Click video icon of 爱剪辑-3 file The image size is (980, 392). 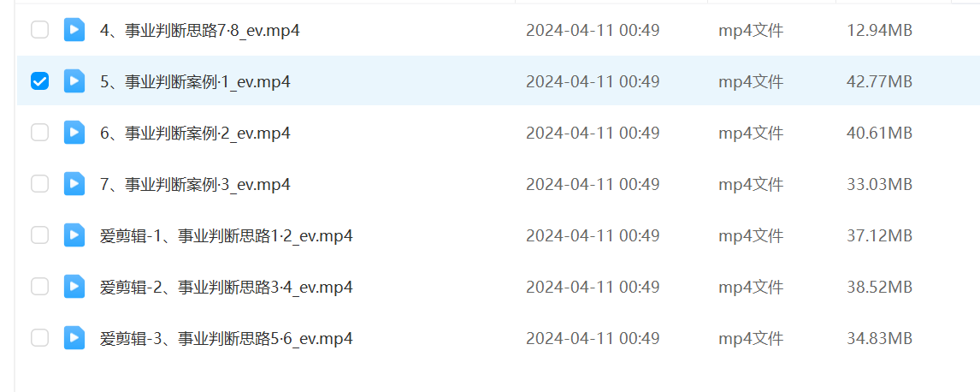pos(74,338)
